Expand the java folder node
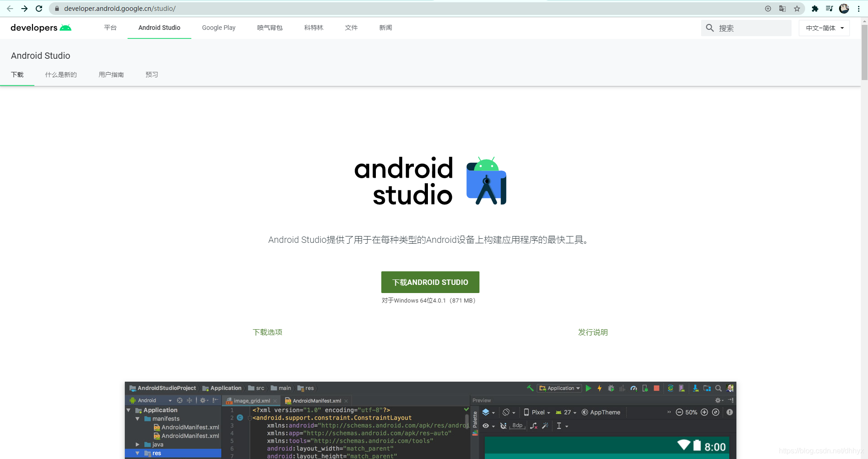Image resolution: width=868 pixels, height=459 pixels. pos(138,445)
